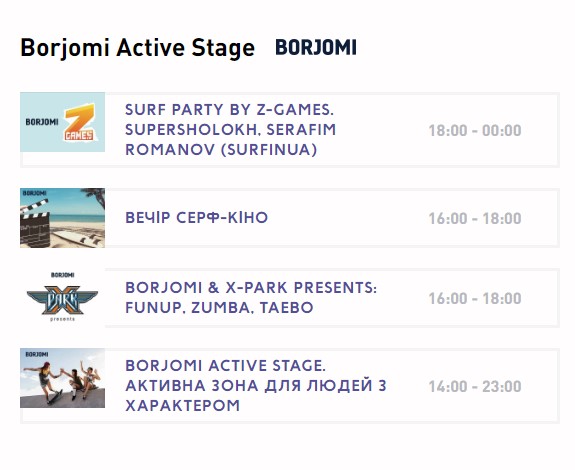Open Surf Party by Z-Games event title
The width and height of the screenshot is (575, 470).
tap(230, 130)
